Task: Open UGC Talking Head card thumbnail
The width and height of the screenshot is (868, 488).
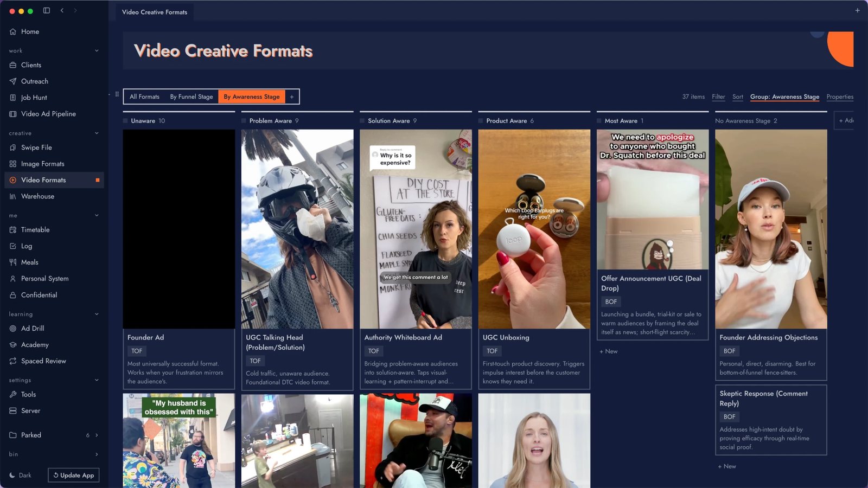Action: click(x=297, y=229)
